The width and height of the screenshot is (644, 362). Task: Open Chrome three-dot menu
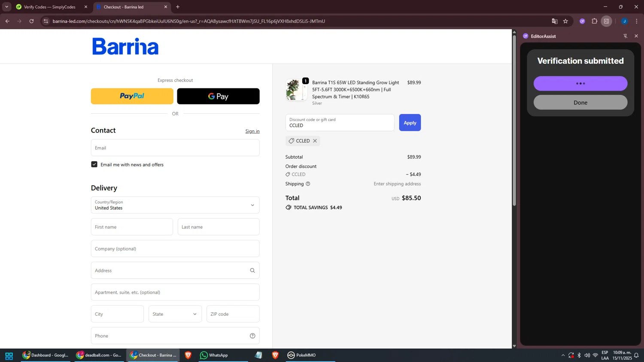[x=637, y=21]
